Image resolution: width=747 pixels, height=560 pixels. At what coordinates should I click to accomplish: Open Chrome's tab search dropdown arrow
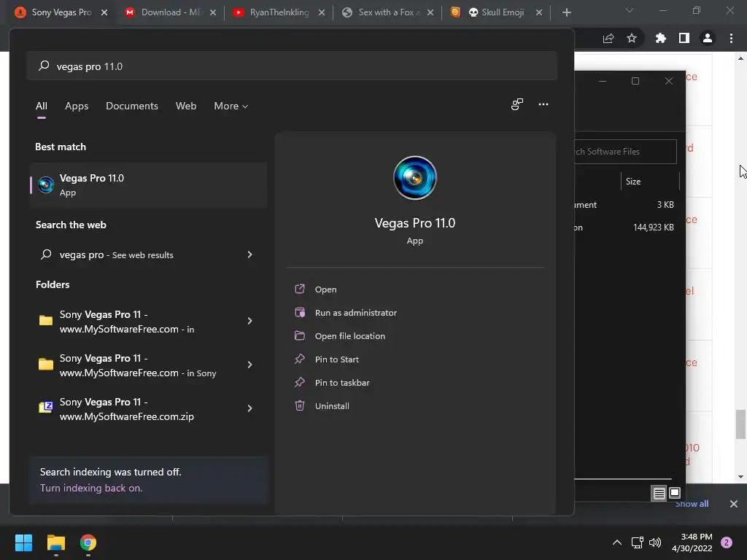click(x=630, y=10)
